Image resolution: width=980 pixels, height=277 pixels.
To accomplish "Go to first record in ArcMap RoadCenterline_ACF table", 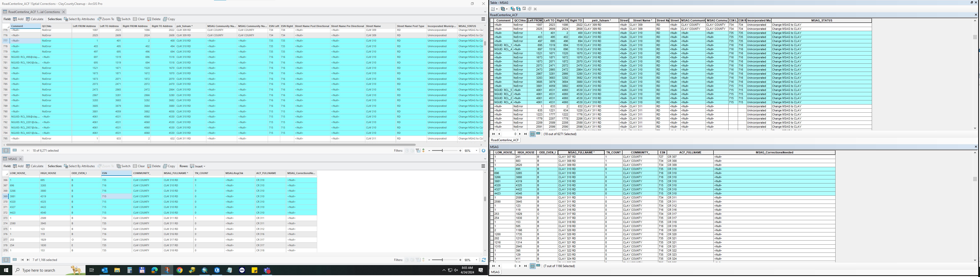I will tap(493, 134).
